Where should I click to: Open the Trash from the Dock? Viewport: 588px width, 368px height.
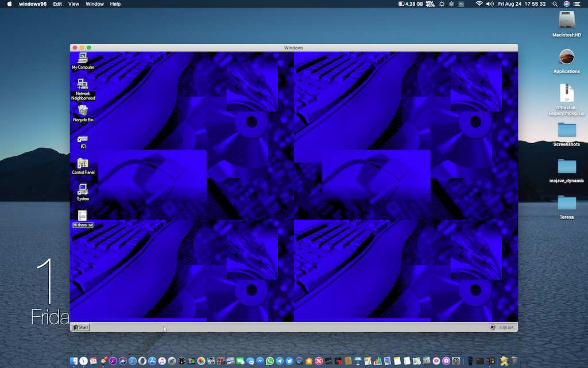514,361
